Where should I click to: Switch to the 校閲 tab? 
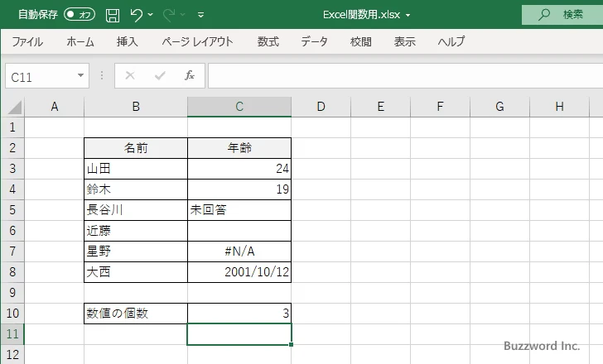361,41
